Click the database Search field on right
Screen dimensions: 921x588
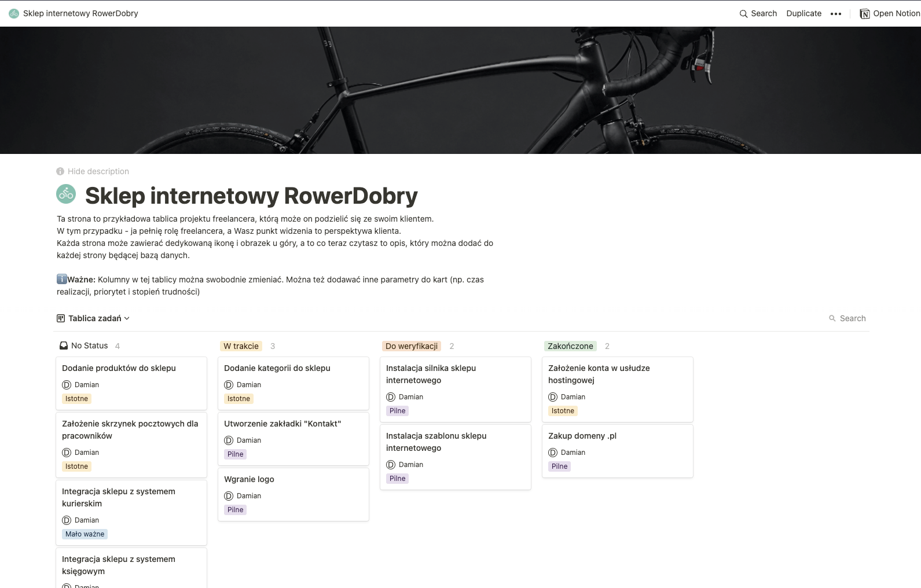[852, 318]
